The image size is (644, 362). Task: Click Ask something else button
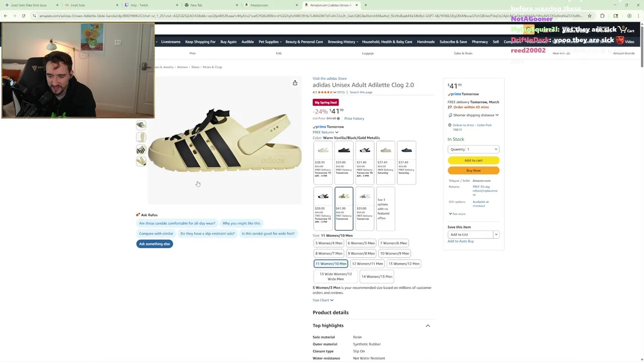154,244
